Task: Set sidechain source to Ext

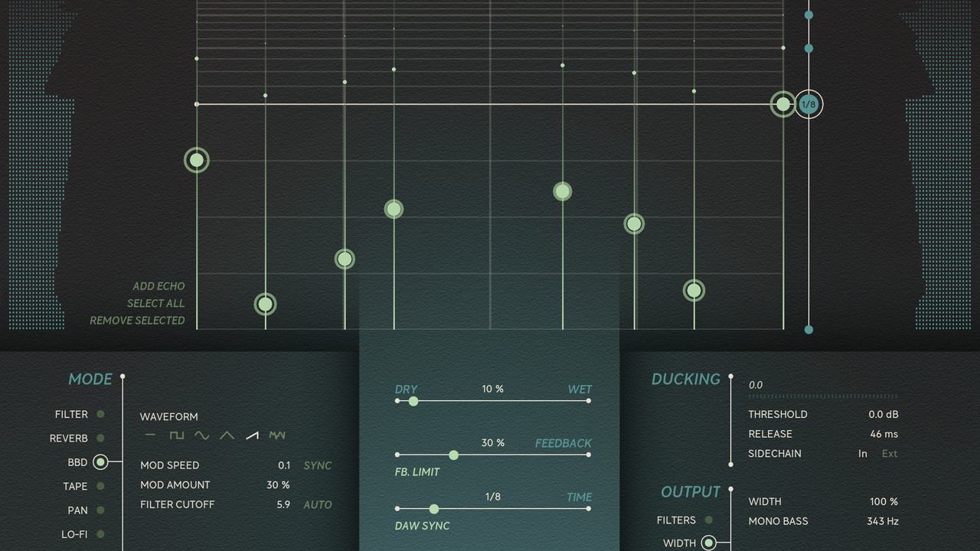Action: coord(890,454)
